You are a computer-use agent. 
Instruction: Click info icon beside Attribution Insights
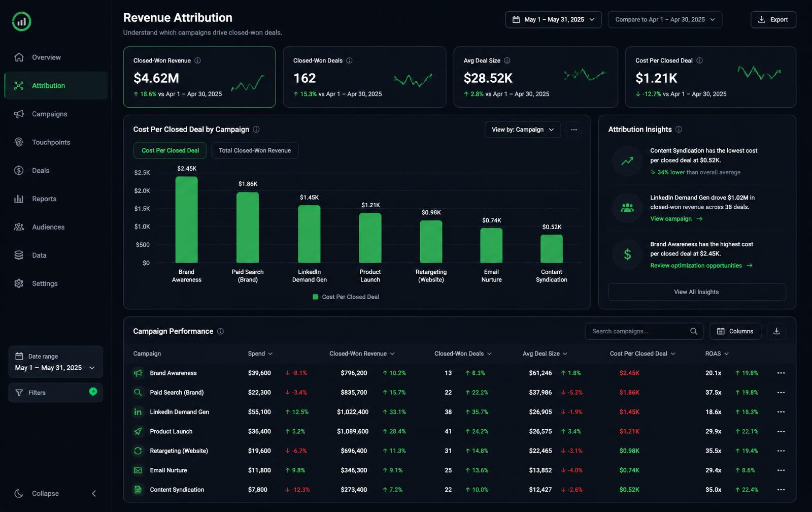coord(679,130)
